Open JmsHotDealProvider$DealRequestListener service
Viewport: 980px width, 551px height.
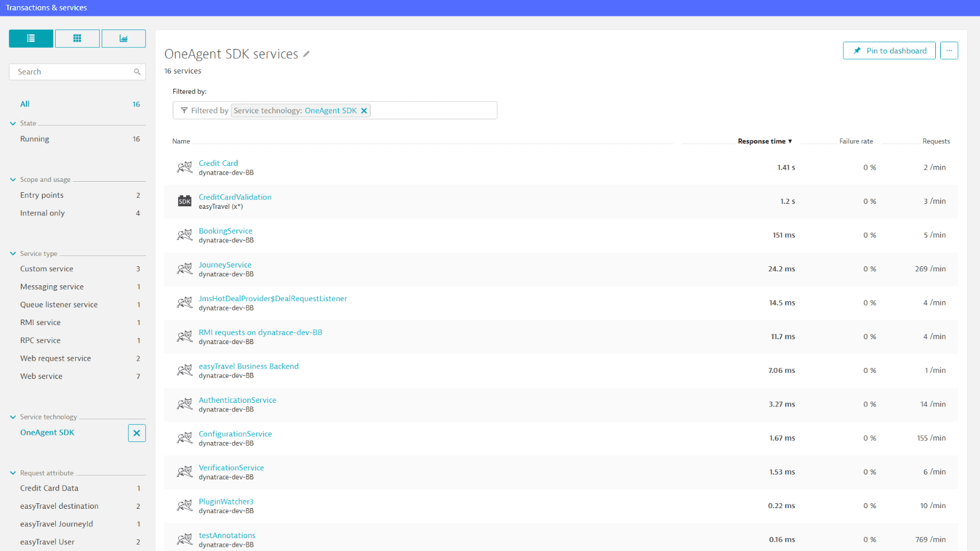[273, 299]
